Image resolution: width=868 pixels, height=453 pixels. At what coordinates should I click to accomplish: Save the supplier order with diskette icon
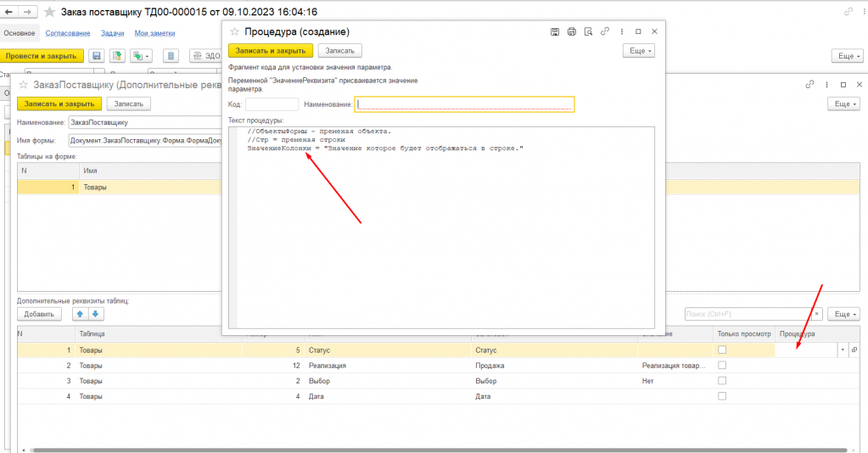[97, 56]
